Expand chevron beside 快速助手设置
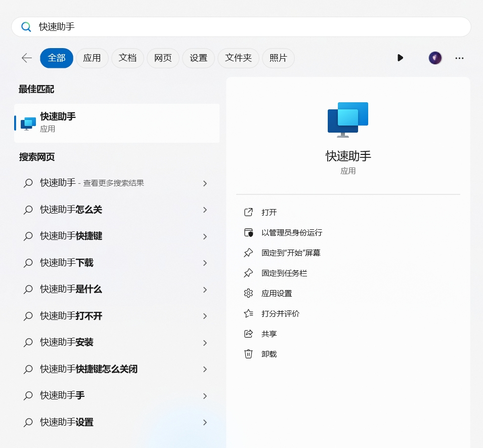 [205, 422]
